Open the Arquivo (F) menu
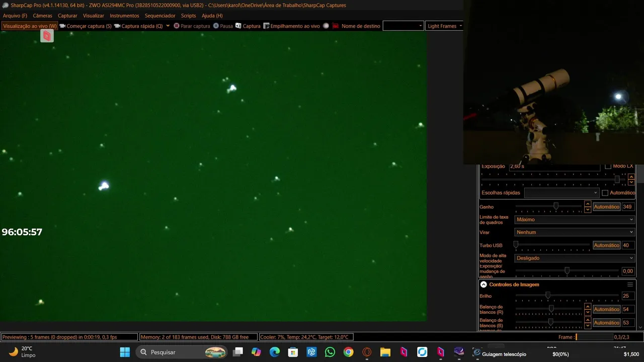Viewport: 644px width, 362px height. coord(15,16)
